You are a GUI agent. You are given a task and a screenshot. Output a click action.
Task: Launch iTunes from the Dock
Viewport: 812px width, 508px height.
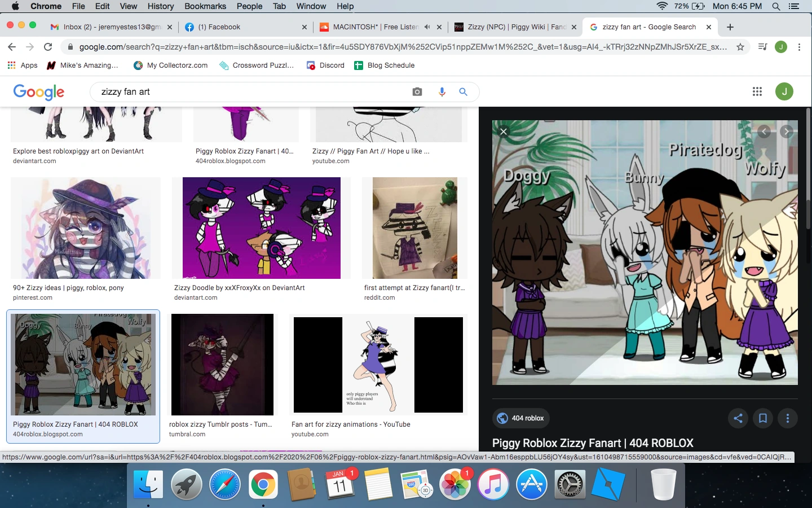[493, 484]
